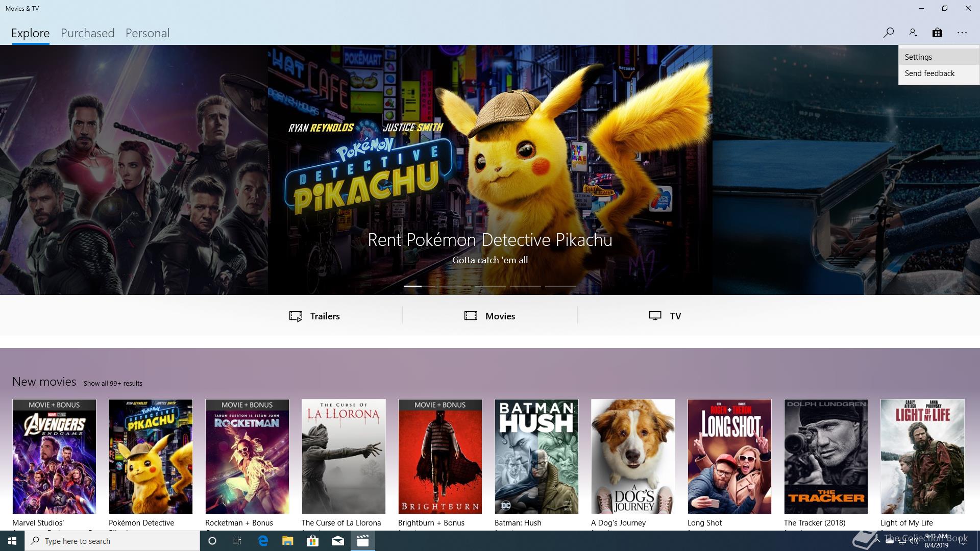The height and width of the screenshot is (551, 980).
Task: Click Show all 99+ results link
Action: click(x=113, y=383)
